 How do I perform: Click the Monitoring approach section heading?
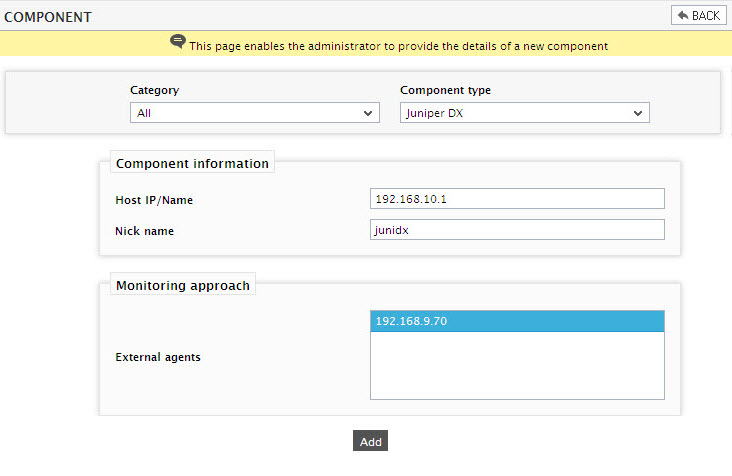click(183, 285)
